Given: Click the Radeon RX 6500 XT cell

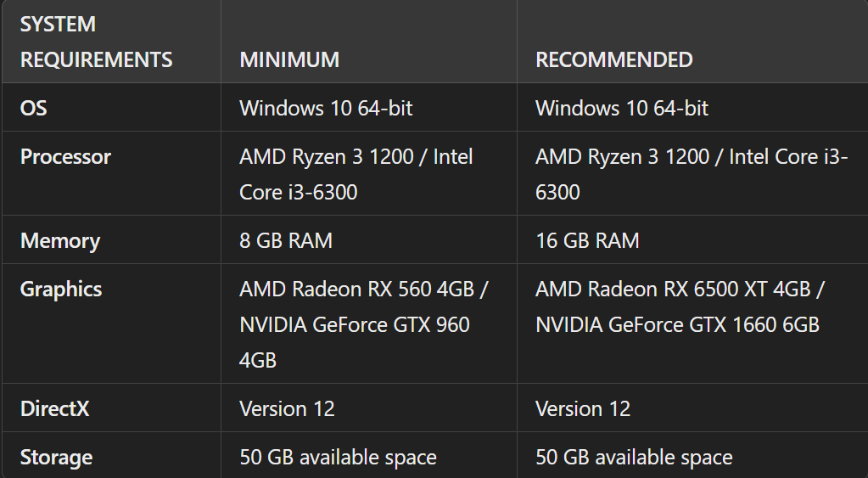Looking at the screenshot, I should pyautogui.click(x=680, y=306).
